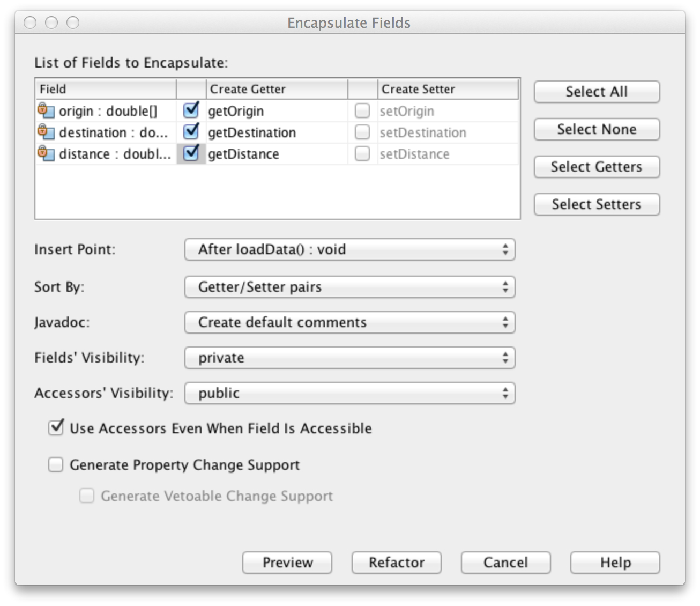Open the Javadoc comments dropdown

(349, 322)
